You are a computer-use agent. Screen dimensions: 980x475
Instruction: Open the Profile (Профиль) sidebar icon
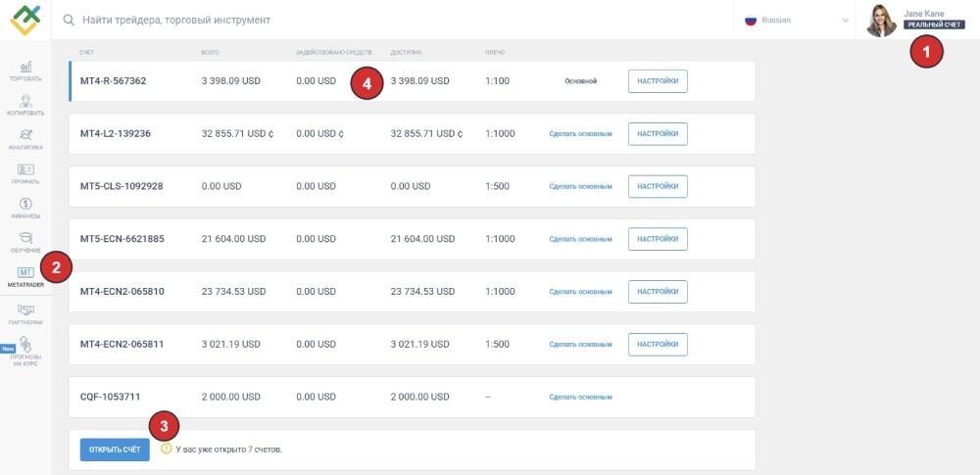(x=25, y=169)
